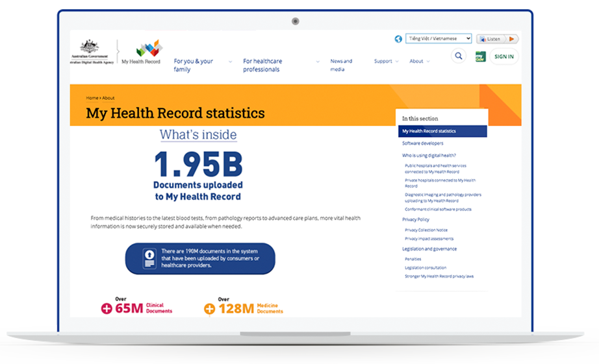Open Privacy impact assessments link

429,239
